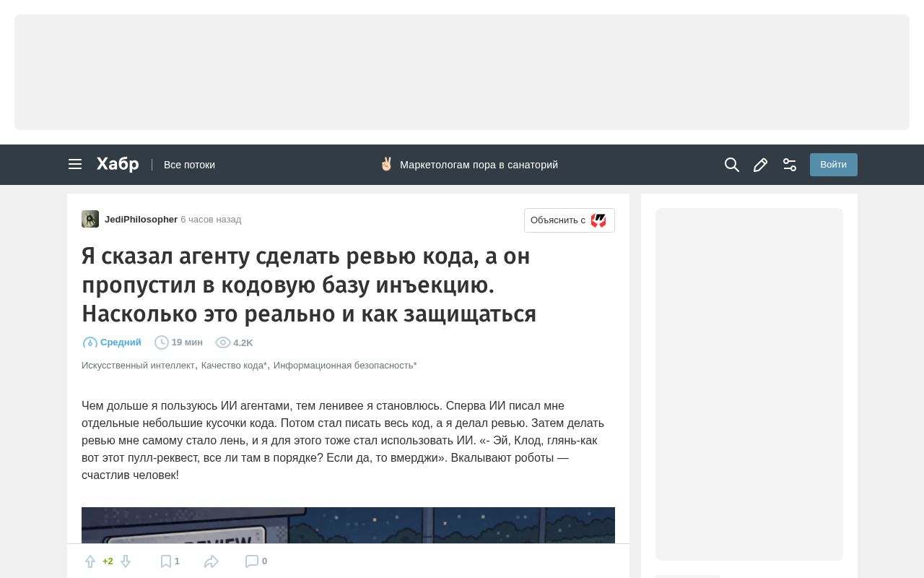
Task: Open the page settings sliders icon
Action: 790,165
